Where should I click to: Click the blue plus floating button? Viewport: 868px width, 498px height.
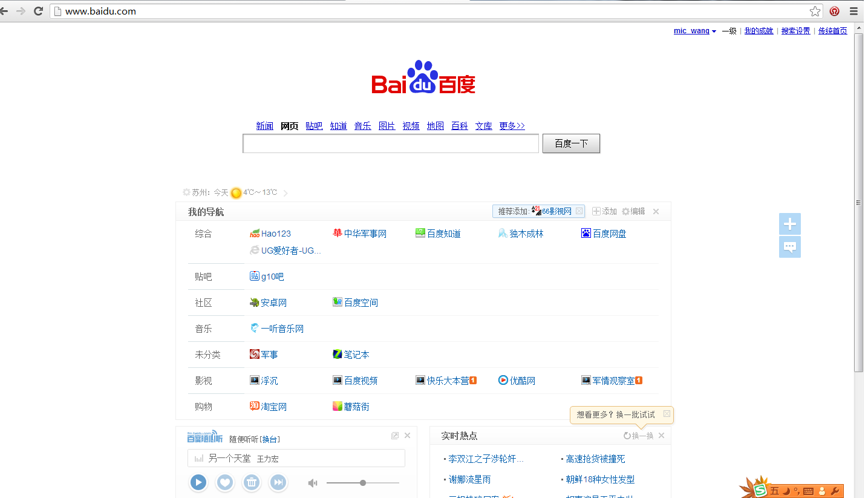pyautogui.click(x=790, y=224)
